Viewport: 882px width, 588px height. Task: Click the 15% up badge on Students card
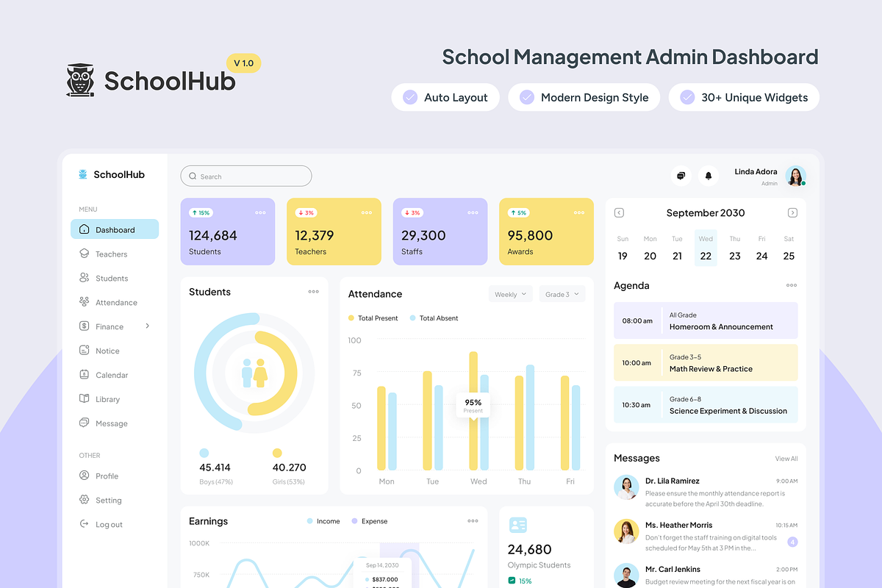pos(201,212)
